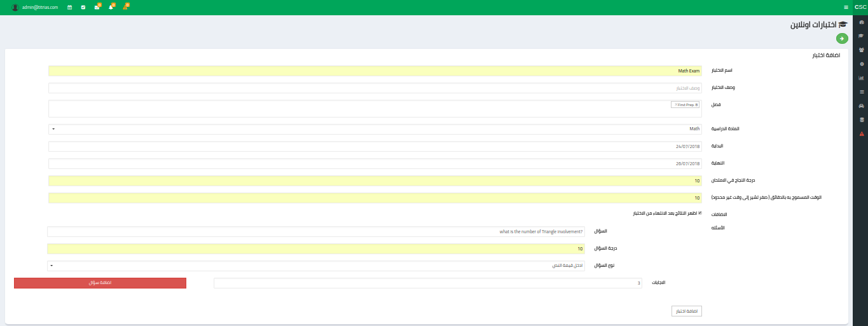This screenshot has width=868, height=326.
Task: Click the allowed time in minutes field
Action: pyautogui.click(x=375, y=198)
